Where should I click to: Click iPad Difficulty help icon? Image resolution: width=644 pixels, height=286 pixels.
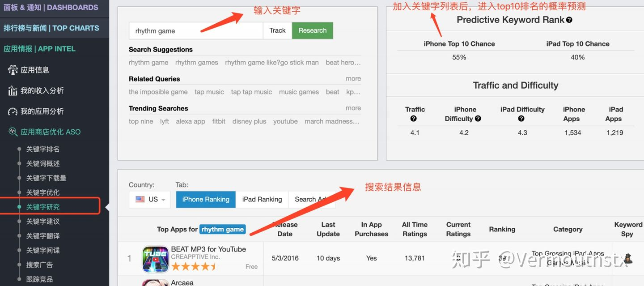521,119
